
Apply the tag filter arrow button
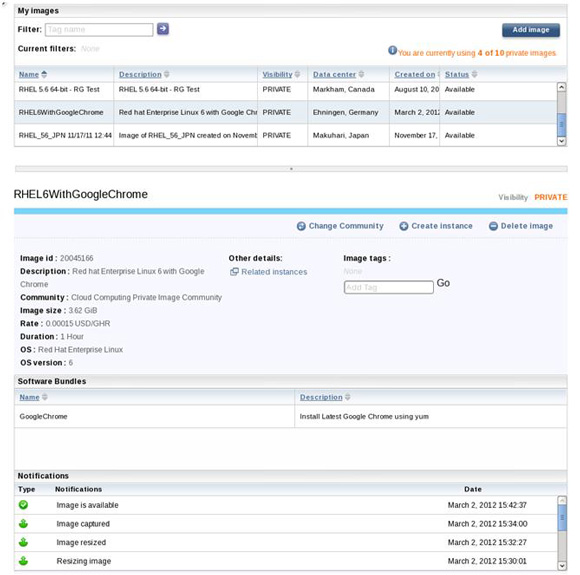pyautogui.click(x=163, y=29)
